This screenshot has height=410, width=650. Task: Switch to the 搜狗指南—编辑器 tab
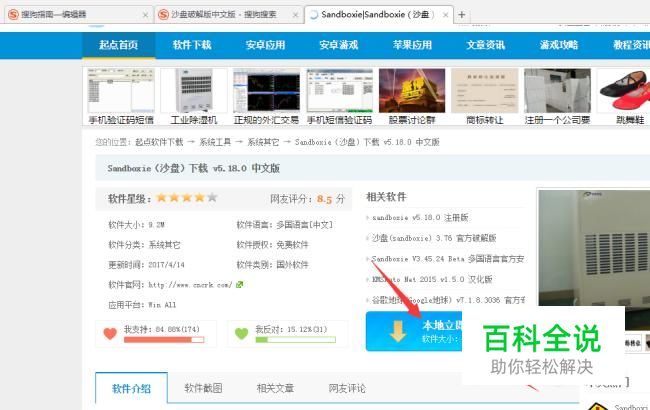(x=79, y=15)
